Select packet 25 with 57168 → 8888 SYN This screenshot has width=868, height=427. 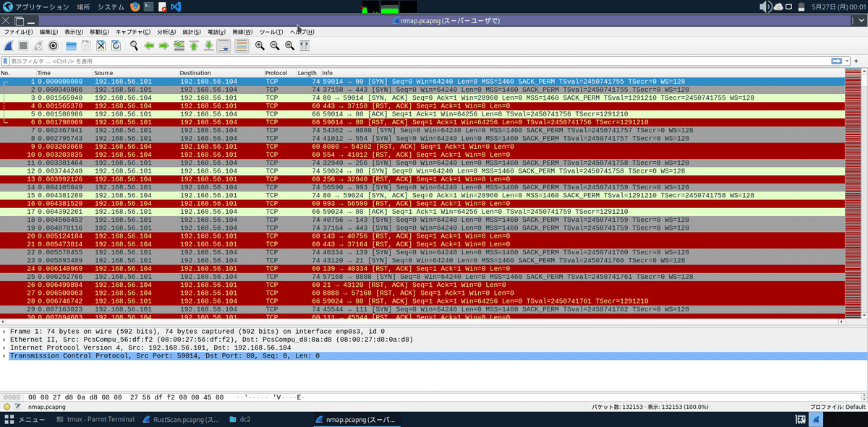422,276
